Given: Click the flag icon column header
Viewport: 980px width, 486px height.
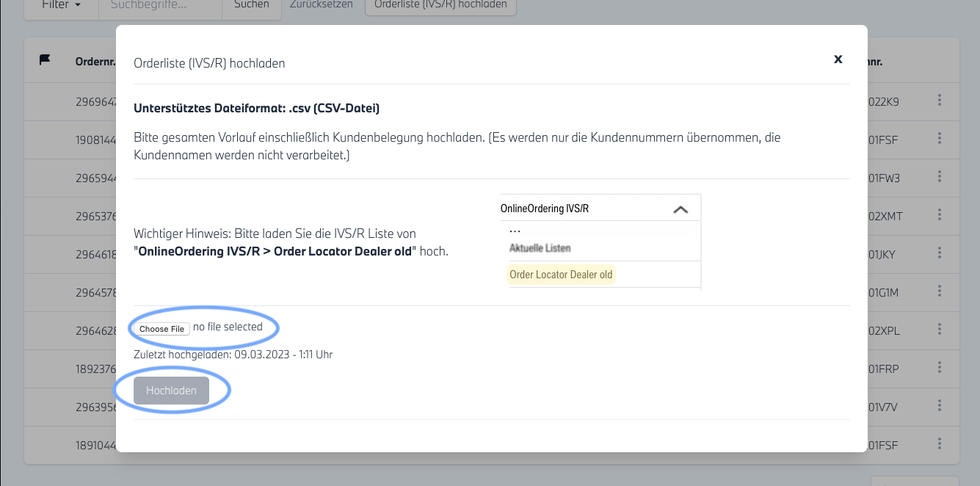Looking at the screenshot, I should 45,61.
